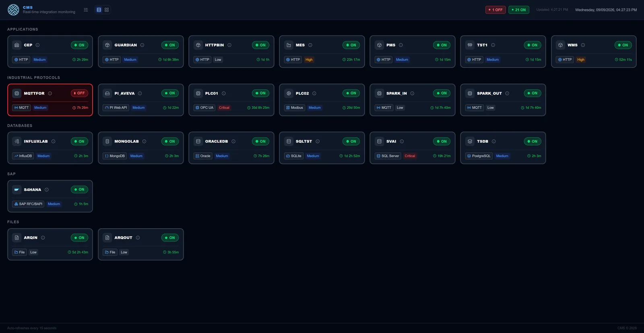Click the S4HANA SAP logo icon
644x333 pixels.
[17, 190]
